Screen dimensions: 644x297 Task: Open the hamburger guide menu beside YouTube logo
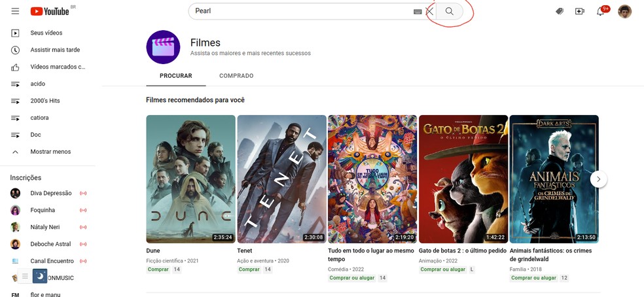point(15,11)
